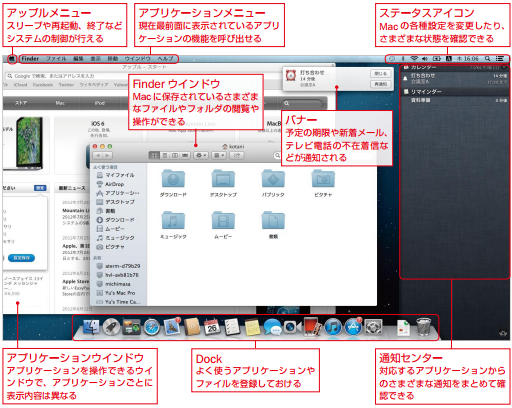Open the ウインドウ menu in the menu bar
The width and height of the screenshot is (512, 408).
[x=138, y=59]
